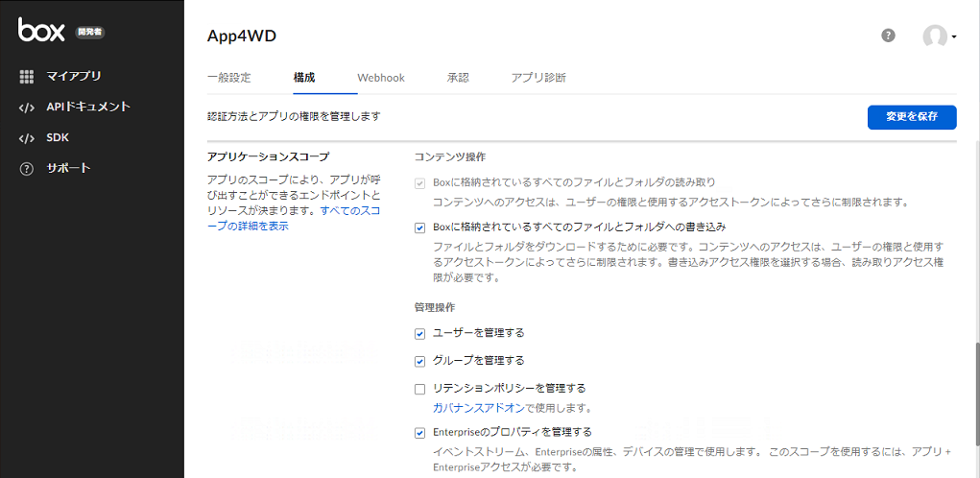This screenshot has width=980, height=478.
Task: Click the サポート question mark icon
Action: [26, 169]
